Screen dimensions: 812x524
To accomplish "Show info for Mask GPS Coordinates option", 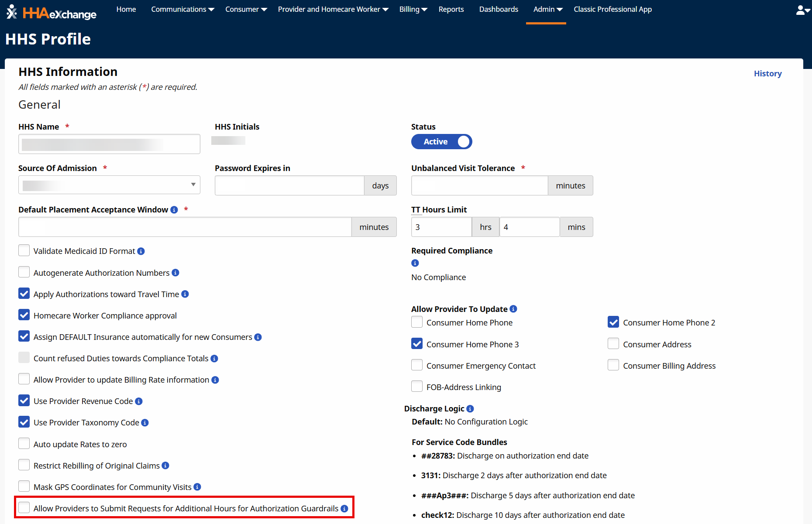I will tap(197, 487).
